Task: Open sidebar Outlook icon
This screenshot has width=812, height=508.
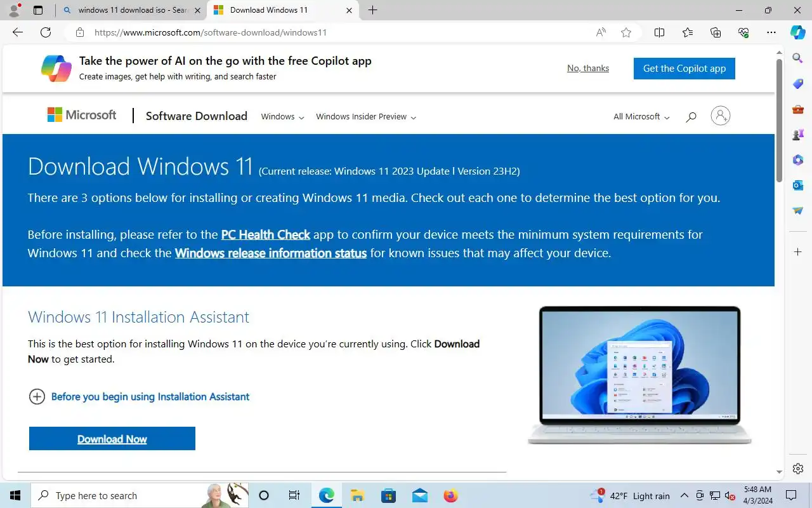Action: tap(798, 185)
